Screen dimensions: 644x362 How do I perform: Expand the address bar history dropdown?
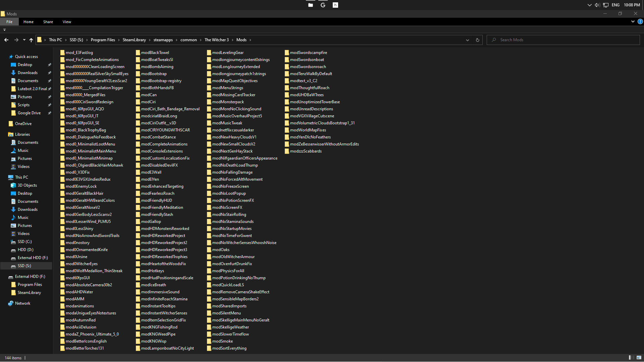[468, 40]
